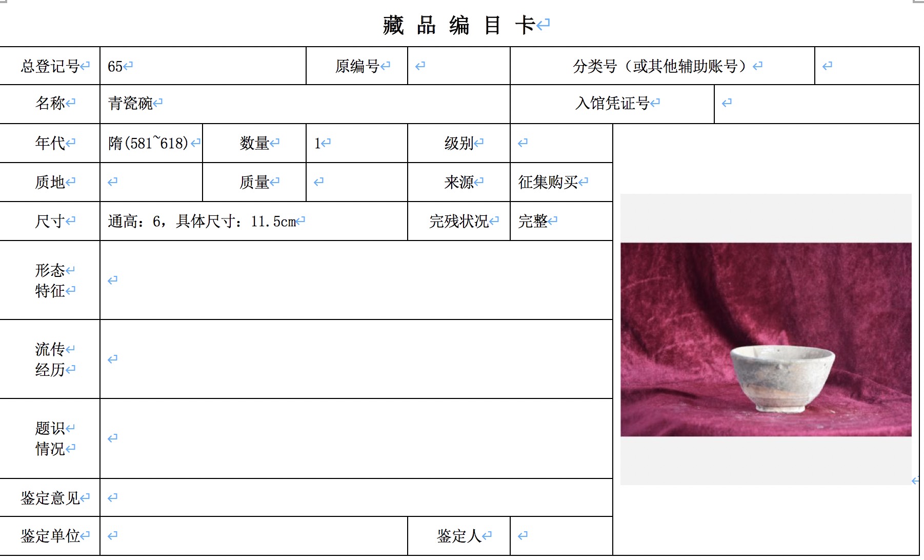Click the 鉴定人 label cell
Screen dimensions: 924x560
point(459,536)
